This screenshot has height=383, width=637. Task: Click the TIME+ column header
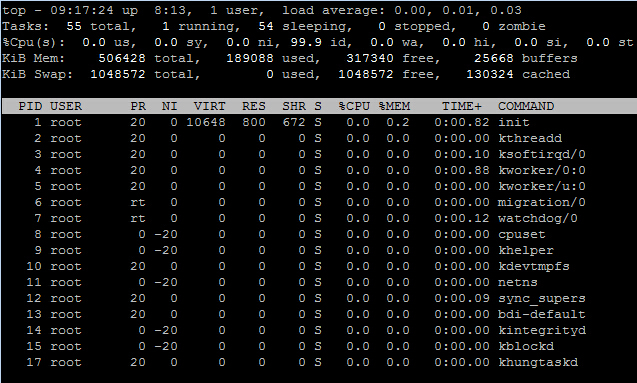pyautogui.click(x=462, y=106)
